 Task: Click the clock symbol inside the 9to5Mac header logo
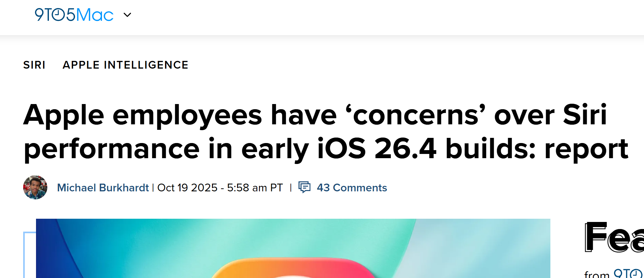click(x=59, y=15)
